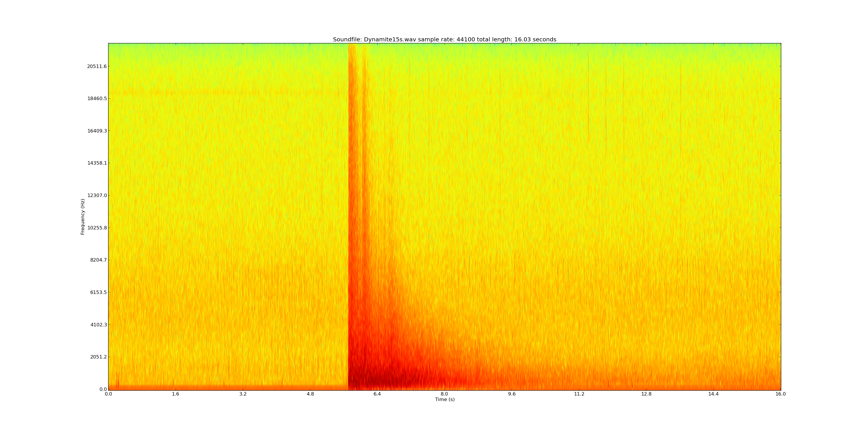This screenshot has height=434, width=868.
Task: Click the 10255.8 frequency tick label
Action: click(x=97, y=228)
